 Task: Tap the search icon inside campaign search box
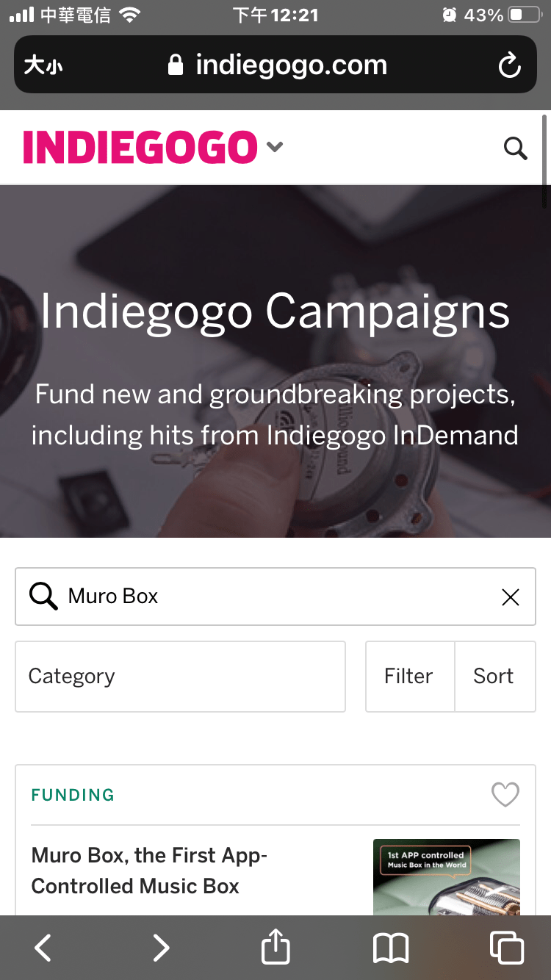click(x=43, y=597)
